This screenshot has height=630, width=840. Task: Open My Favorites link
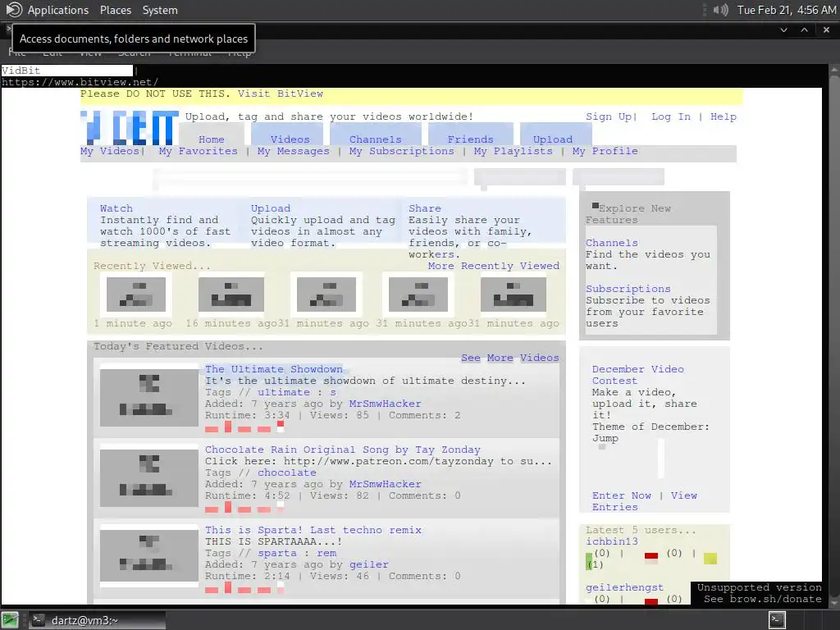(x=199, y=151)
